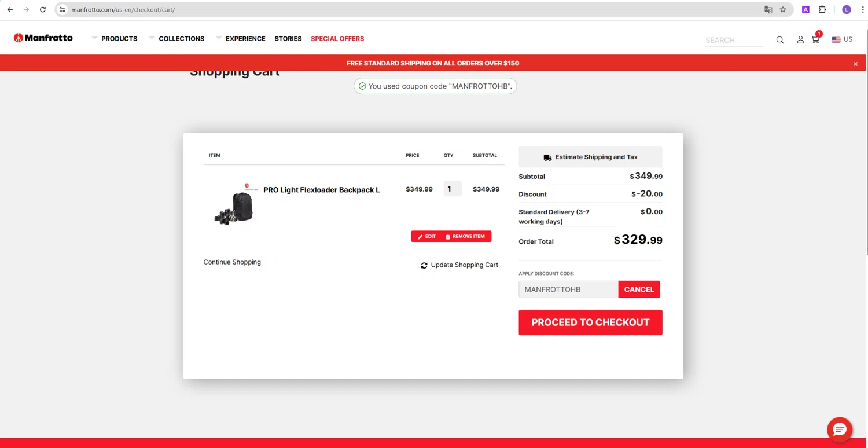
Task: Remove item from the cart
Action: click(x=465, y=236)
